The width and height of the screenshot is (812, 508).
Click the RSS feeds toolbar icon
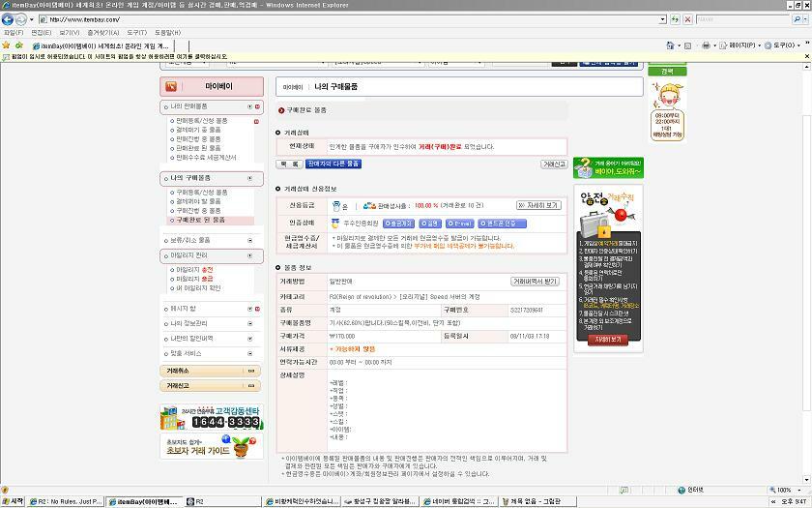point(687,45)
